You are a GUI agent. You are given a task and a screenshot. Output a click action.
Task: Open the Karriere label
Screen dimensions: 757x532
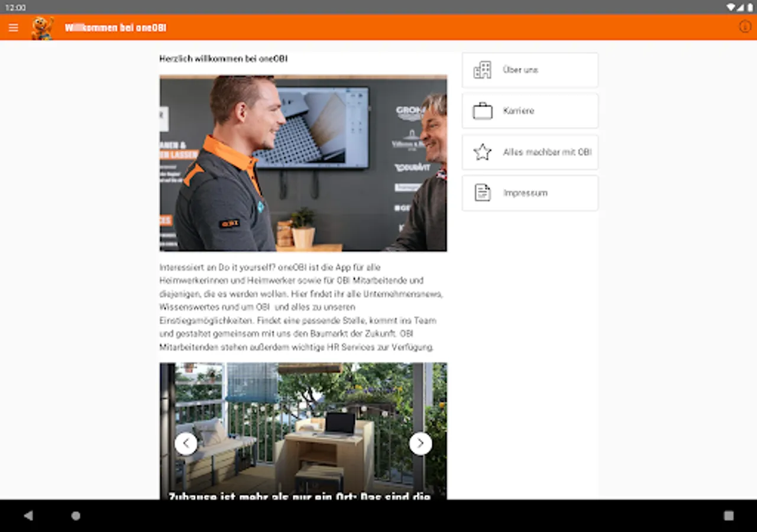[518, 111]
